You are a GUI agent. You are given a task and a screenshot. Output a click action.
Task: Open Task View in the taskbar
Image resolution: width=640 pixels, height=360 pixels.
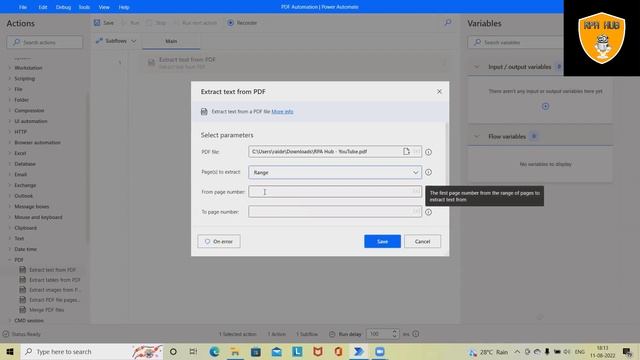(x=193, y=351)
